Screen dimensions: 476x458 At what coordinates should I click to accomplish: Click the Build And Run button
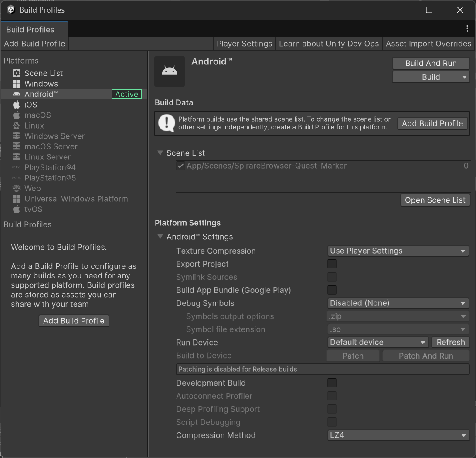pos(431,63)
